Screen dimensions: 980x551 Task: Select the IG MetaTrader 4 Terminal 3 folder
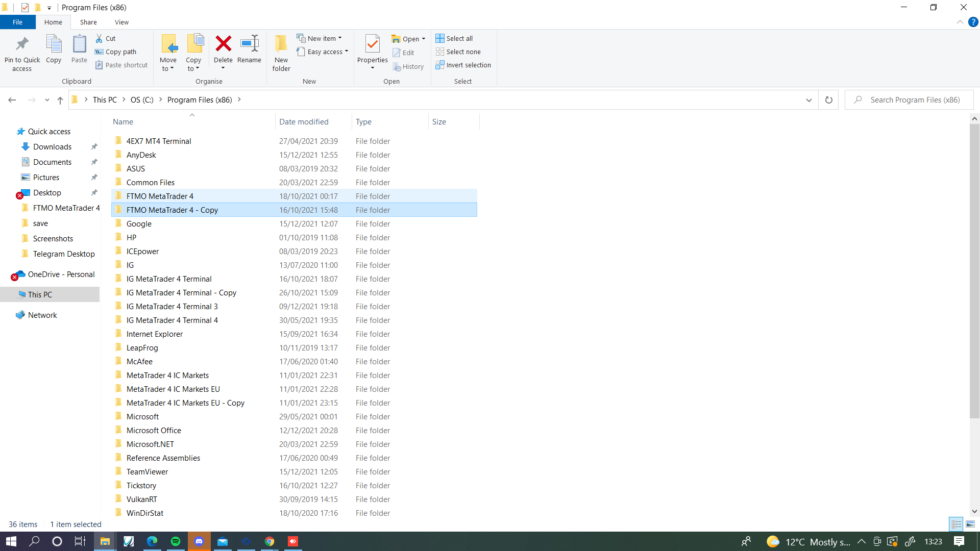(294, 306)
